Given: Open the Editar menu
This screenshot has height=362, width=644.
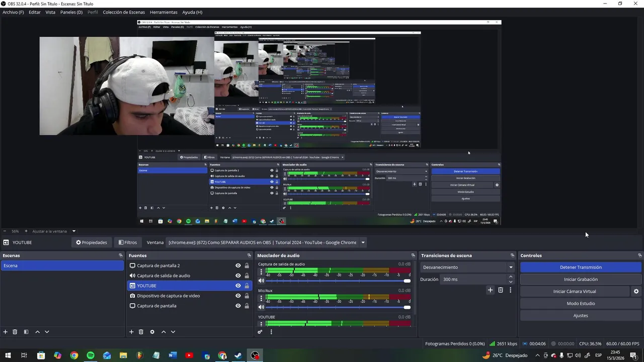Looking at the screenshot, I should pos(35,12).
